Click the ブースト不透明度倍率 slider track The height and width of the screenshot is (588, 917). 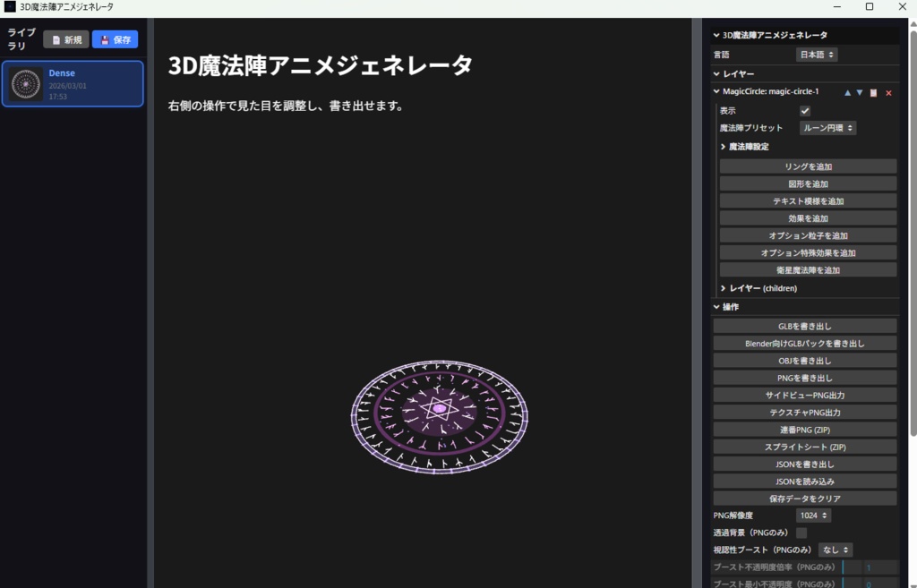[853, 567]
